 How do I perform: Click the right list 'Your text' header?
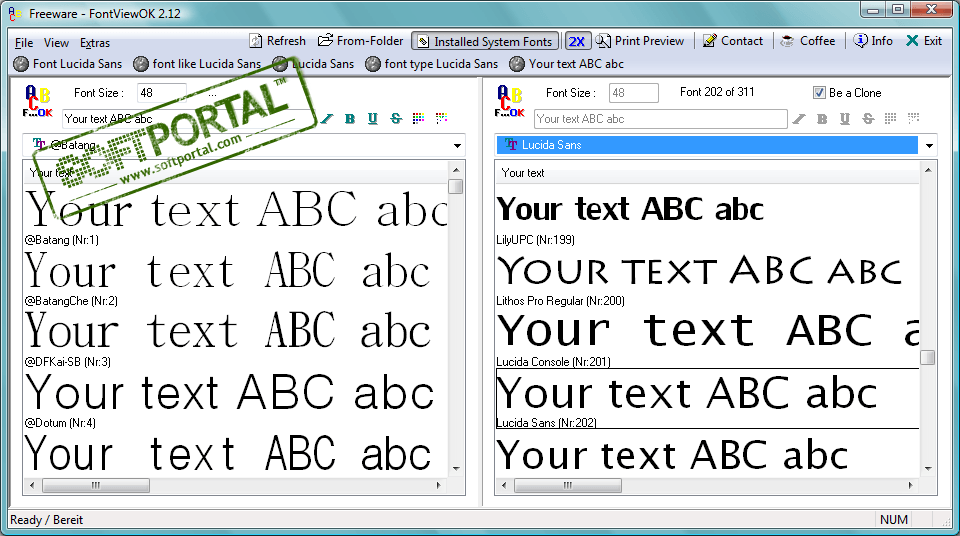pyautogui.click(x=707, y=173)
